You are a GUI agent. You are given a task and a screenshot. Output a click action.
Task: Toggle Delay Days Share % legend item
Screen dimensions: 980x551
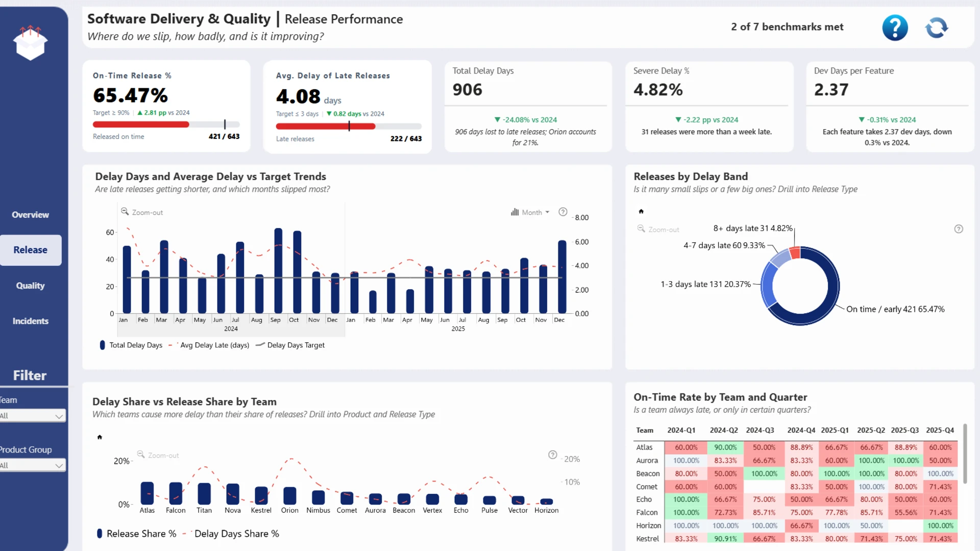click(231, 534)
